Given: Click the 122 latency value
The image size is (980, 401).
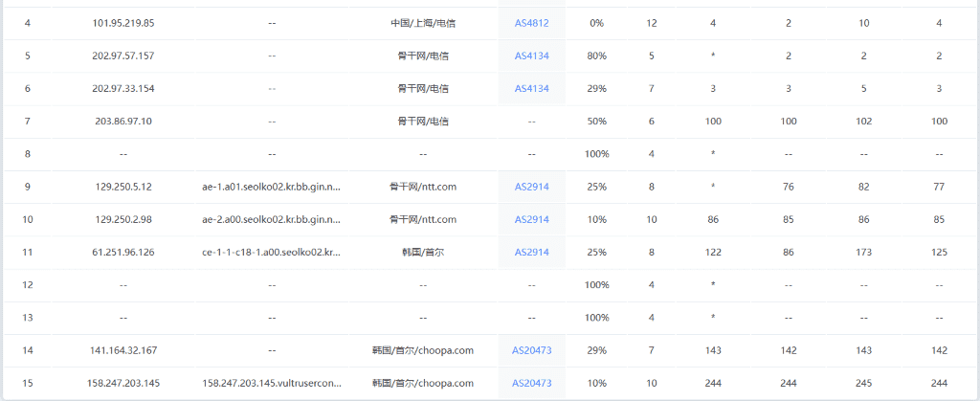Looking at the screenshot, I should [x=713, y=253].
